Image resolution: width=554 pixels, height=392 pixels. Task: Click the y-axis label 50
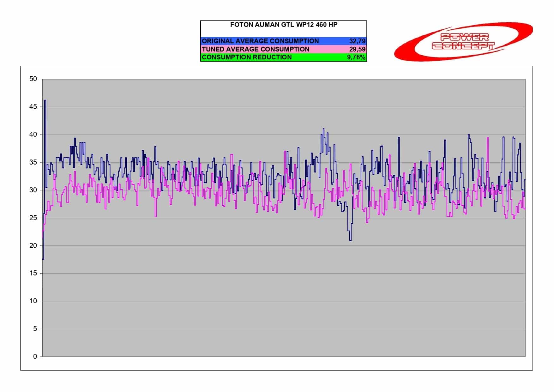coord(33,79)
